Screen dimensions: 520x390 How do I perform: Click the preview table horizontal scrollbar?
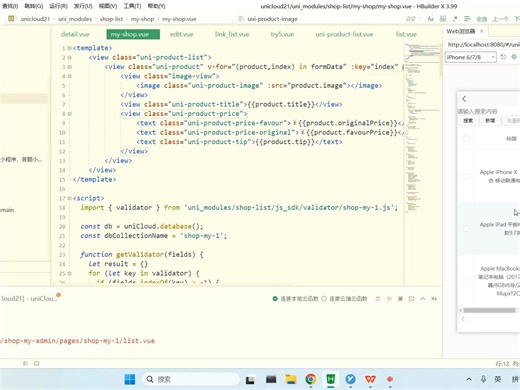pyautogui.click(x=489, y=310)
